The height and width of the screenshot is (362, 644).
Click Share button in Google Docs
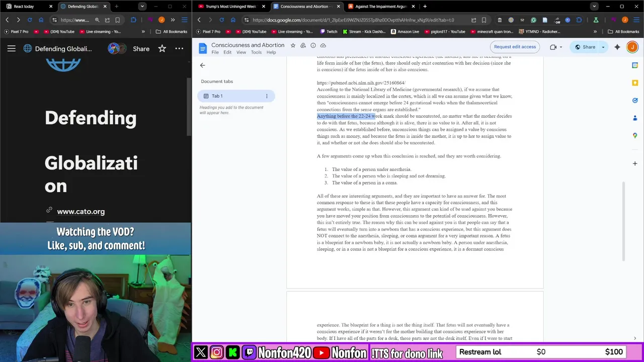coord(585,47)
